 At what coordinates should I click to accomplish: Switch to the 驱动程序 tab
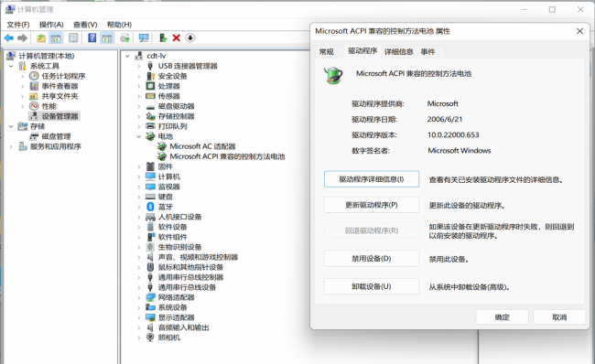[362, 51]
